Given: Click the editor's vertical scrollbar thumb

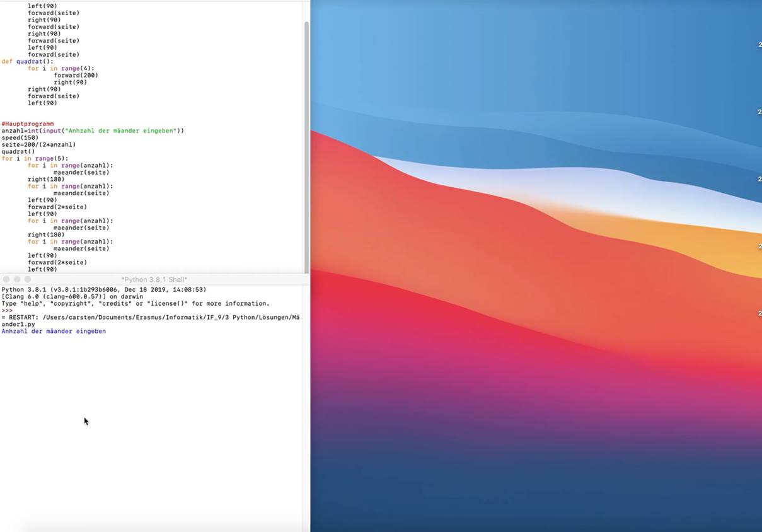Looking at the screenshot, I should click(x=307, y=145).
